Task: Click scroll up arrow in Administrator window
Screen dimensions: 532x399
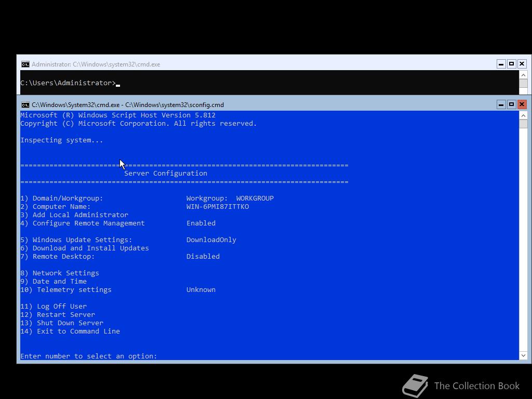Action: (x=523, y=75)
